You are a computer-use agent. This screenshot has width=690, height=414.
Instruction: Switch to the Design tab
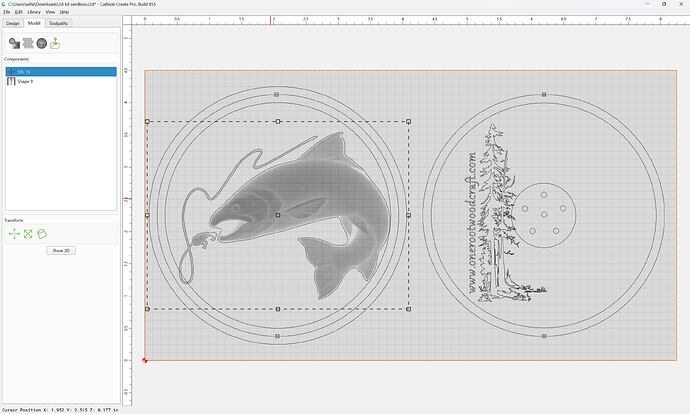pos(12,23)
